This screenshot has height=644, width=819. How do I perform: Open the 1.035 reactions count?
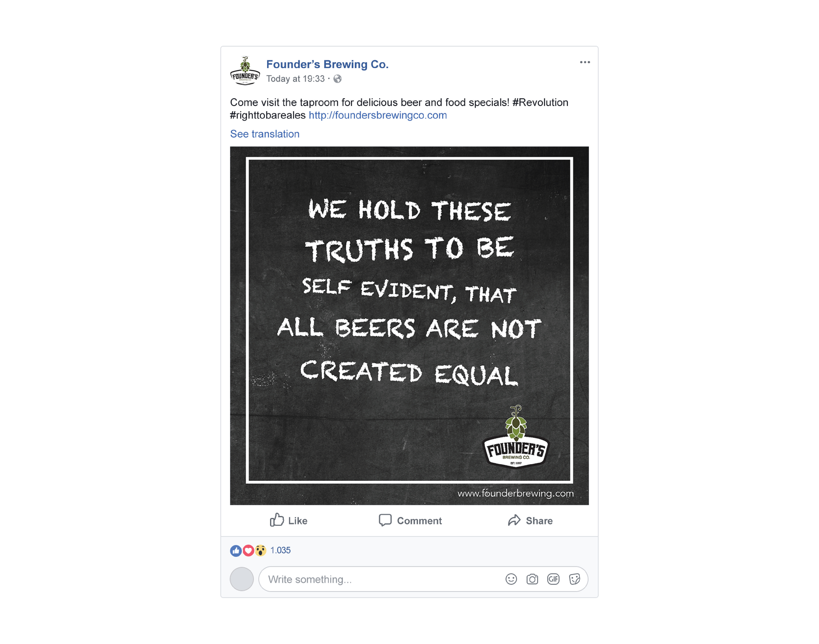[280, 551]
